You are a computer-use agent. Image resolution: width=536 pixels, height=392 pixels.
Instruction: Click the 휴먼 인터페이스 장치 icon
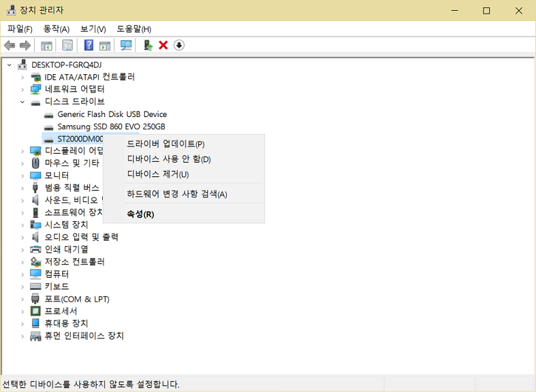click(x=35, y=336)
